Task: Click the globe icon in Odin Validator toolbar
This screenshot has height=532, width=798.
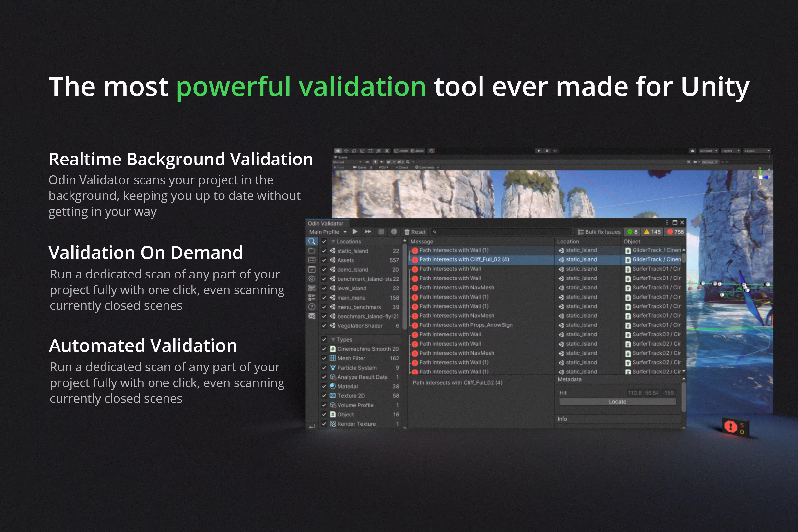Action: pos(394,232)
